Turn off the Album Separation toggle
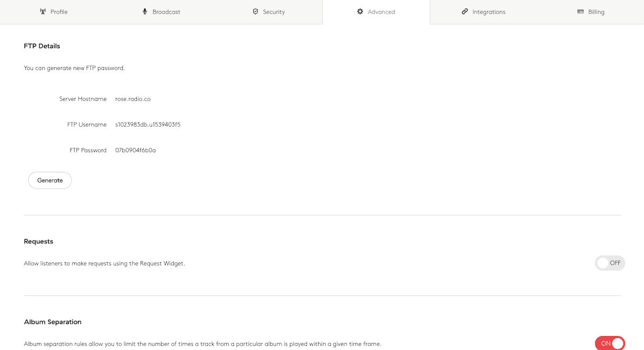 click(610, 343)
